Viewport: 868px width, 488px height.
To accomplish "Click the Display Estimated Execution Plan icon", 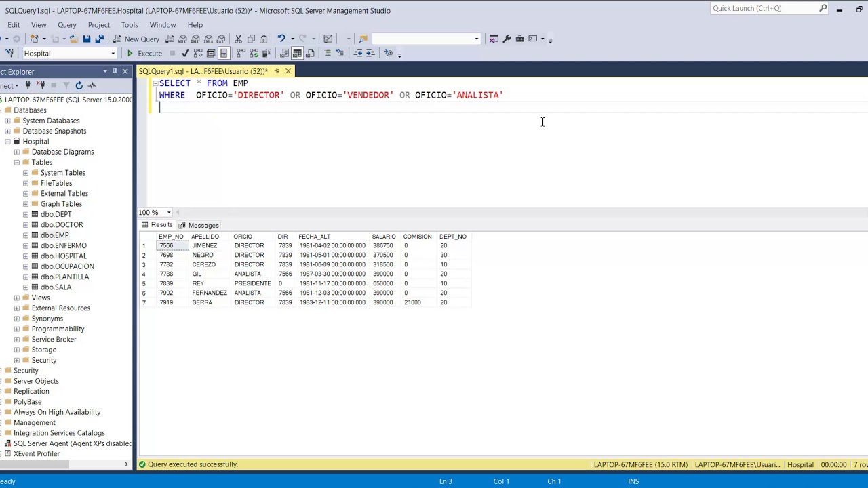I will [x=197, y=53].
